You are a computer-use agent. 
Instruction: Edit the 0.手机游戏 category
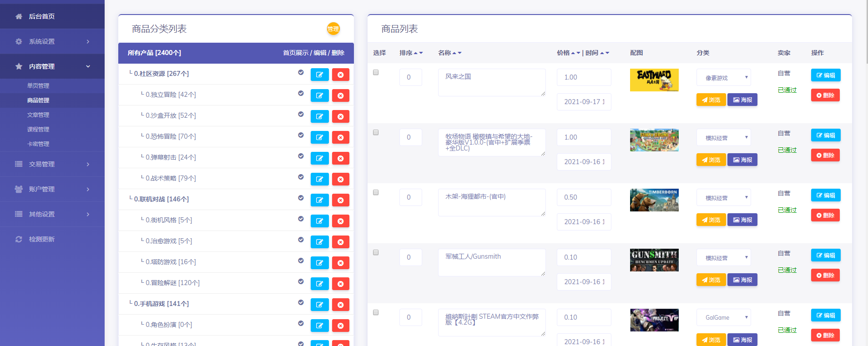point(319,305)
